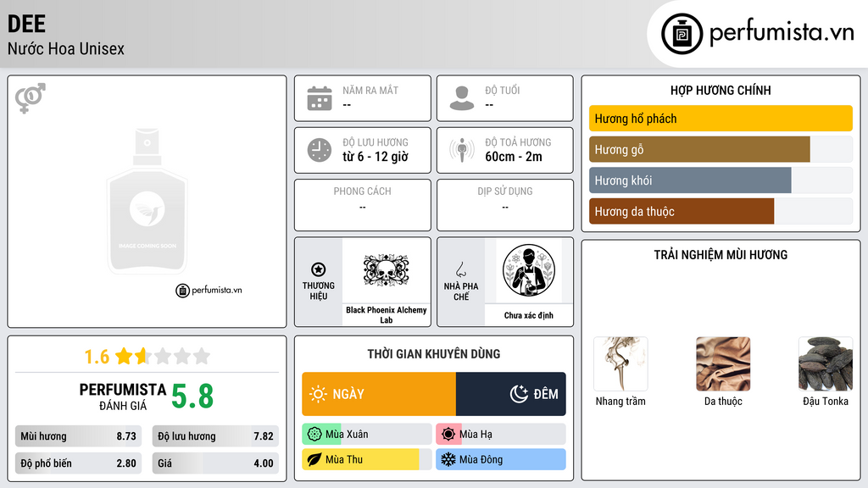This screenshot has height=488, width=868.
Task: Click the Perfumista 5.8 overall score
Action: 192,396
